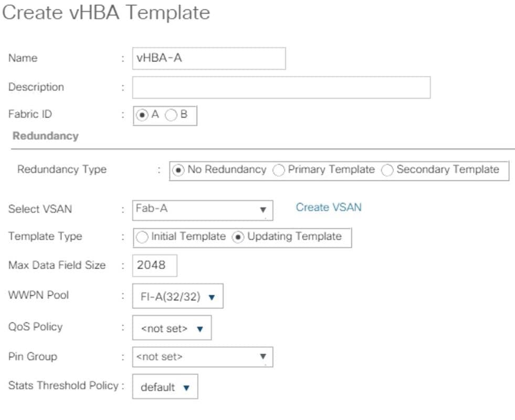This screenshot has height=420, width=515.
Task: Click the Stats Threshold Policy dropdown arrow
Action: [186, 388]
